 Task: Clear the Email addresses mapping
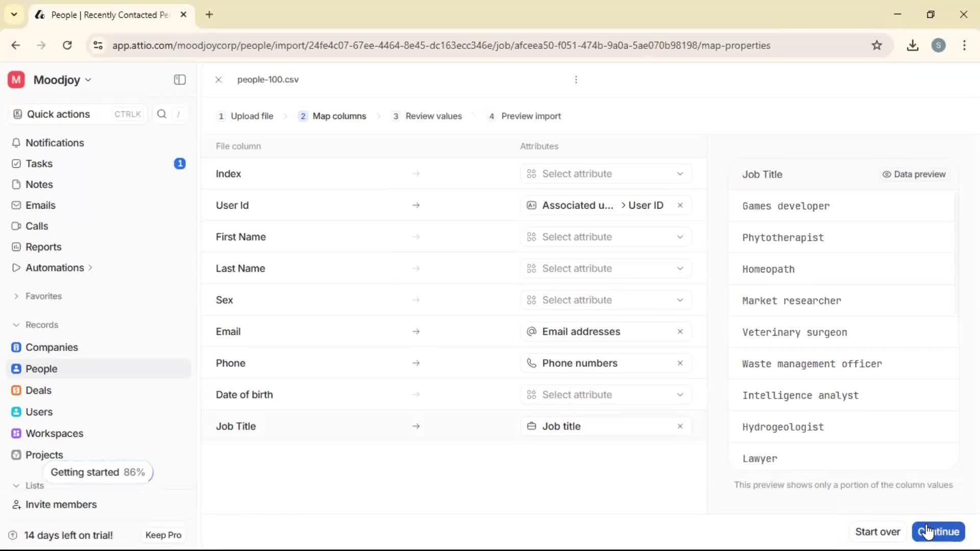point(680,331)
